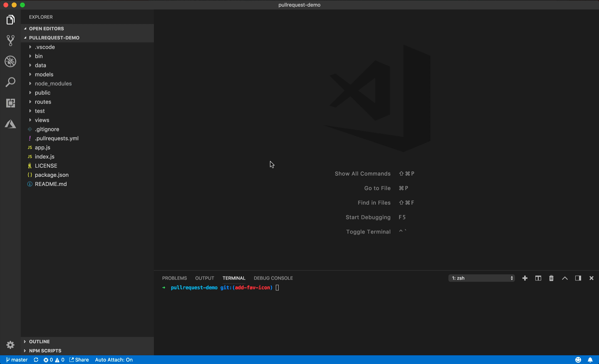Open Settings via the gear icon

coord(10,345)
